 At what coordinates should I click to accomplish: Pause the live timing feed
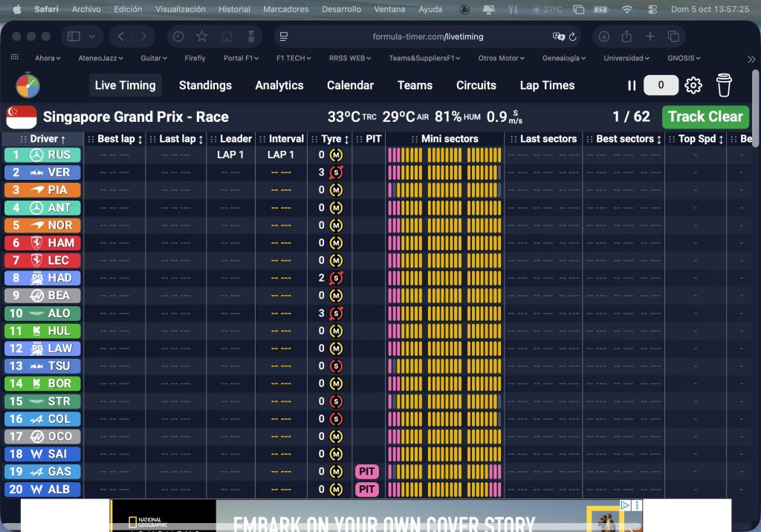632,85
